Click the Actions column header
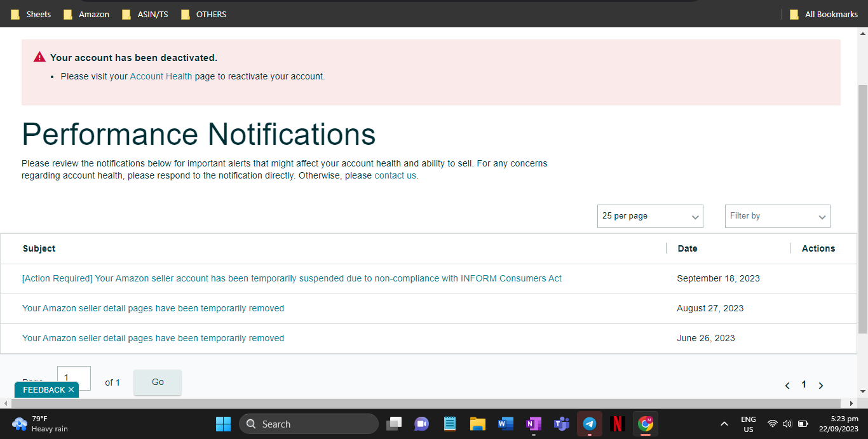This screenshot has width=868, height=439. tap(818, 248)
